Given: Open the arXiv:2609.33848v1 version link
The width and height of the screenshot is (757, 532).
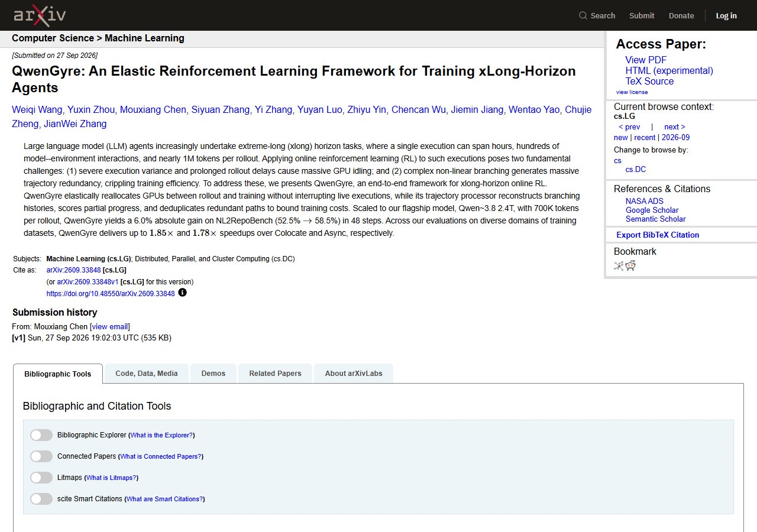Looking at the screenshot, I should click(88, 282).
